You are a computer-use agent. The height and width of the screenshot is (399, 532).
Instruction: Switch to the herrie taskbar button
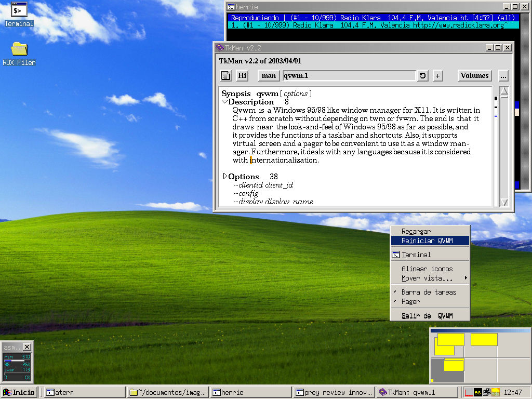pos(251,393)
